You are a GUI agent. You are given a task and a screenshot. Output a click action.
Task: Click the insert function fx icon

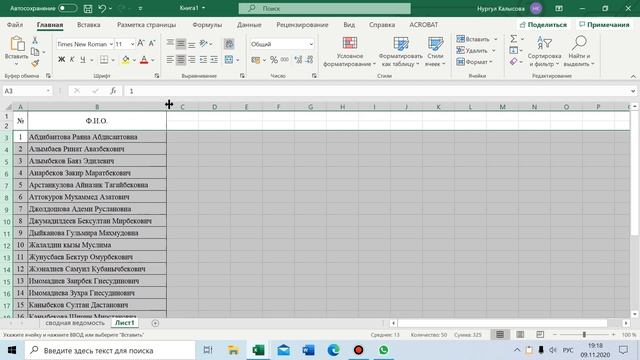(113, 91)
